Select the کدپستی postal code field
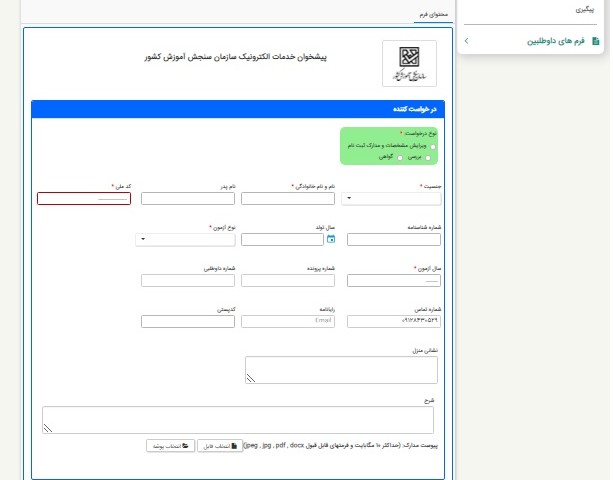 click(188, 321)
